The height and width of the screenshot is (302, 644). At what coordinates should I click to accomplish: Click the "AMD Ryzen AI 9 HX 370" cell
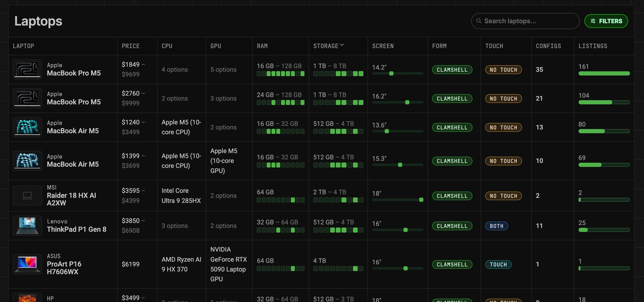point(182,264)
